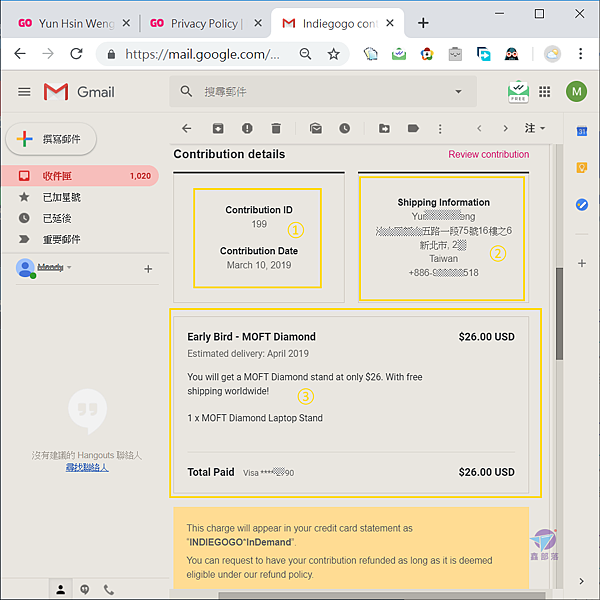Close the Yun Hsin Weng tab
The height and width of the screenshot is (600, 600).
click(126, 23)
